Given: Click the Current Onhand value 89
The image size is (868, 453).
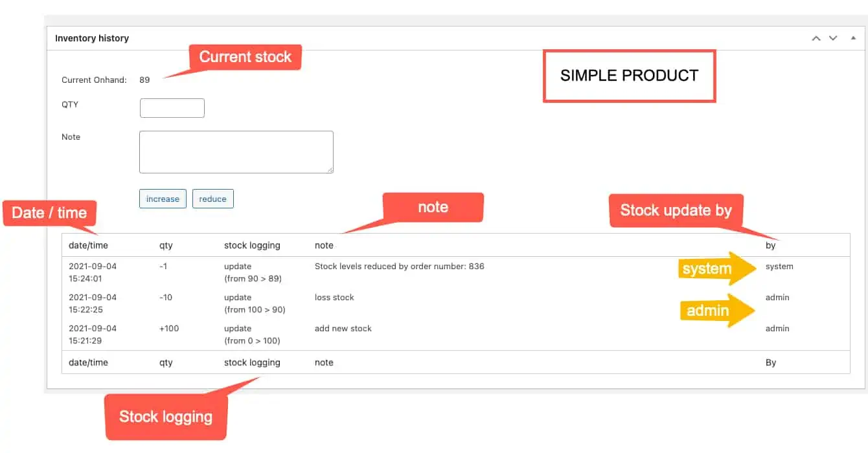Looking at the screenshot, I should 144,80.
